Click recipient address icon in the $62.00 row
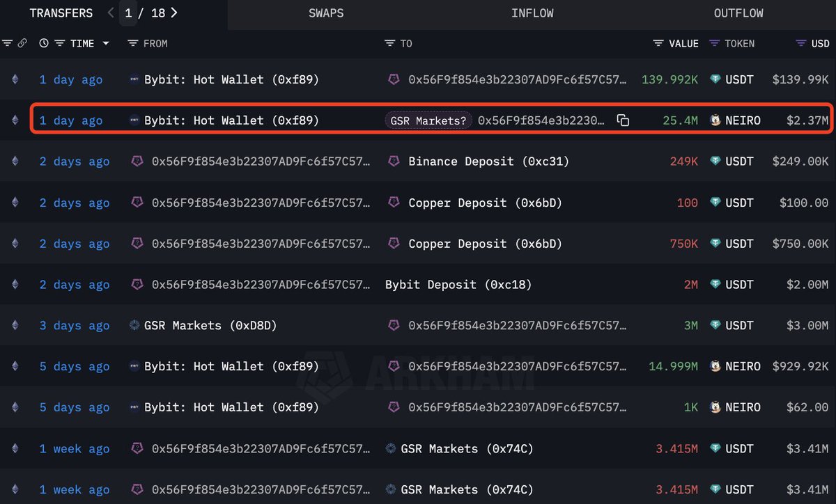This screenshot has width=836, height=504. (394, 407)
